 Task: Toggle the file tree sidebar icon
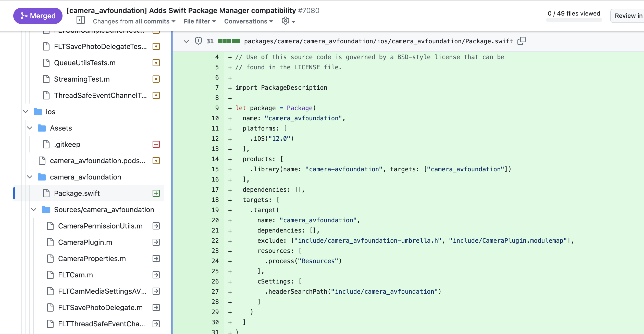pyautogui.click(x=81, y=20)
